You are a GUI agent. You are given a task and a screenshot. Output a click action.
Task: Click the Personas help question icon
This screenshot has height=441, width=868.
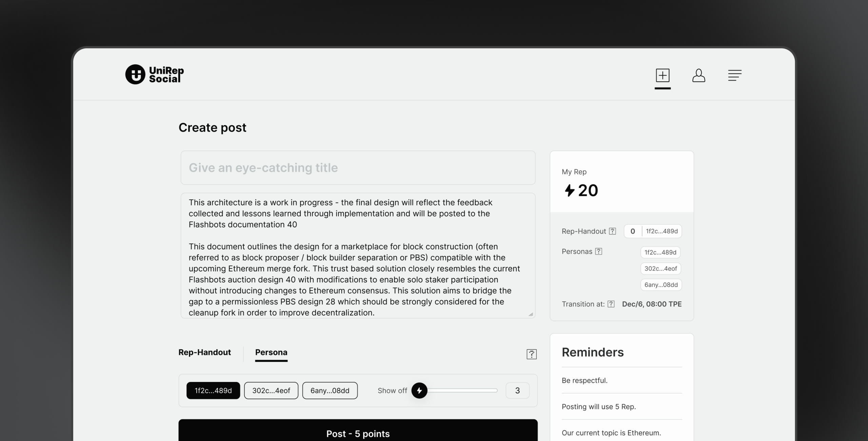599,252
